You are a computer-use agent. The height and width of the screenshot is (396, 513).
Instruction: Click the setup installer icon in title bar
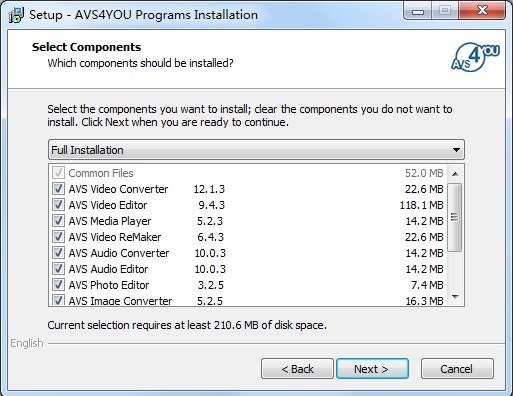tap(16, 15)
